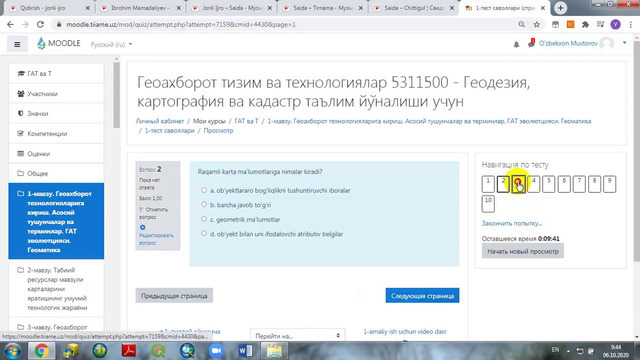The width and height of the screenshot is (640, 360).
Task: Select answer a. ob'yektlararo bog'liqlikni
Action: [204, 190]
